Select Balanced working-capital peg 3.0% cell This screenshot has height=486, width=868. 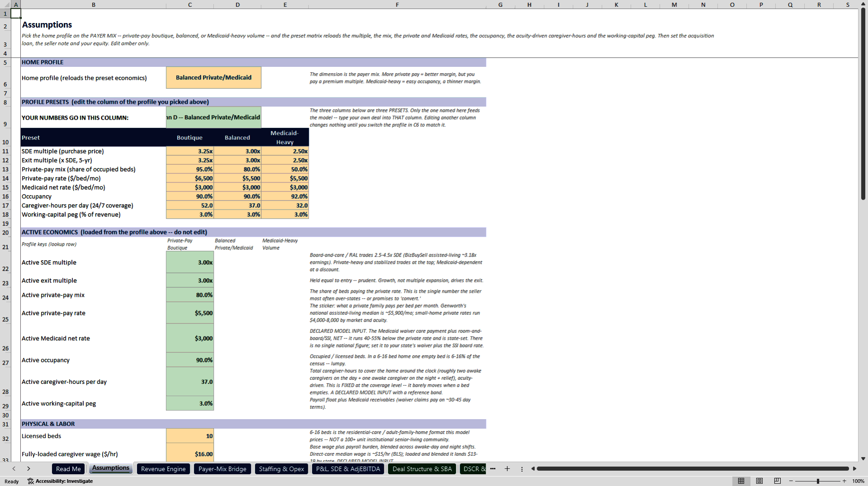click(237, 215)
